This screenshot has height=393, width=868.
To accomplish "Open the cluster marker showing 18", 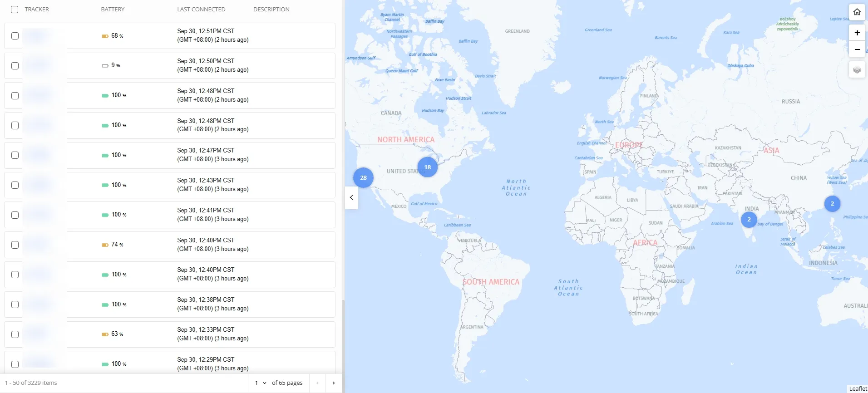I will (x=427, y=167).
